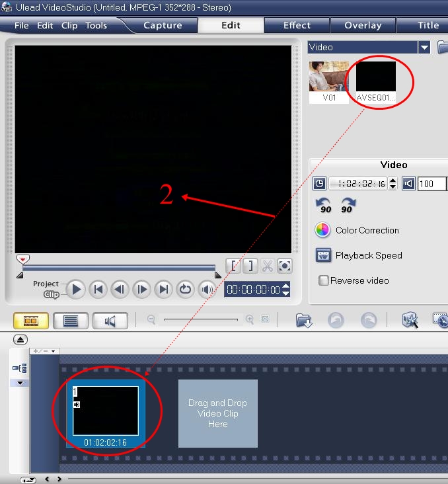Open Playback Speed settings
The width and height of the screenshot is (448, 484).
(x=359, y=256)
